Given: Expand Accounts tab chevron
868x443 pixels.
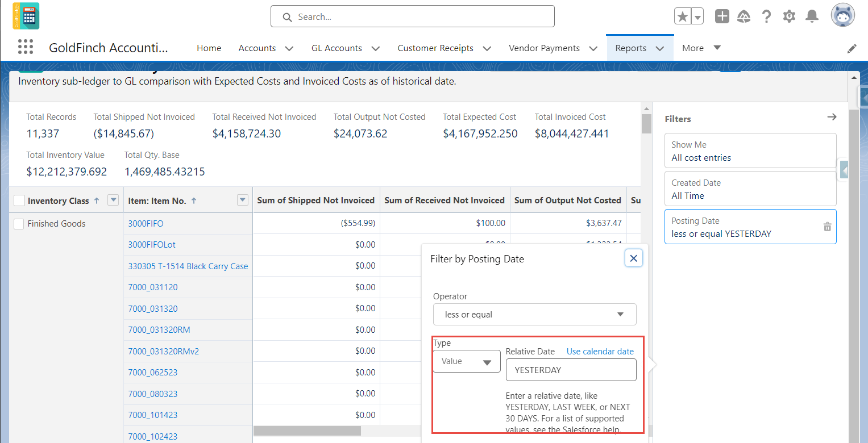Looking at the screenshot, I should (x=289, y=49).
